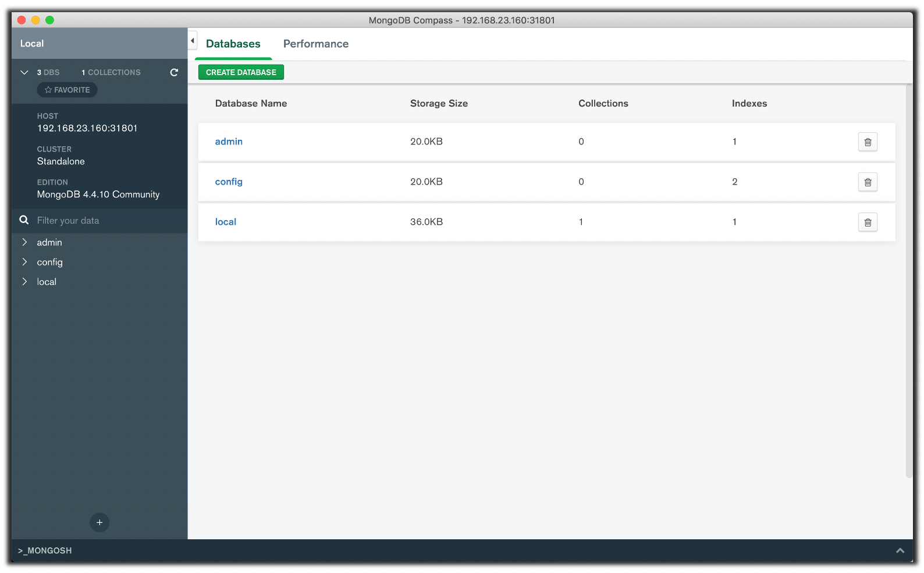This screenshot has height=573, width=924.
Task: Click the plus button to create database
Action: click(99, 522)
